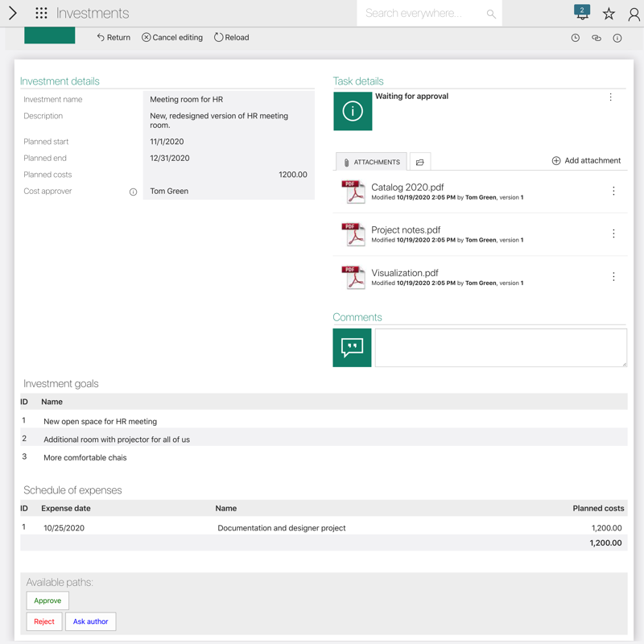
Task: Open options menu for Project notes.pdf
Action: [x=613, y=234]
